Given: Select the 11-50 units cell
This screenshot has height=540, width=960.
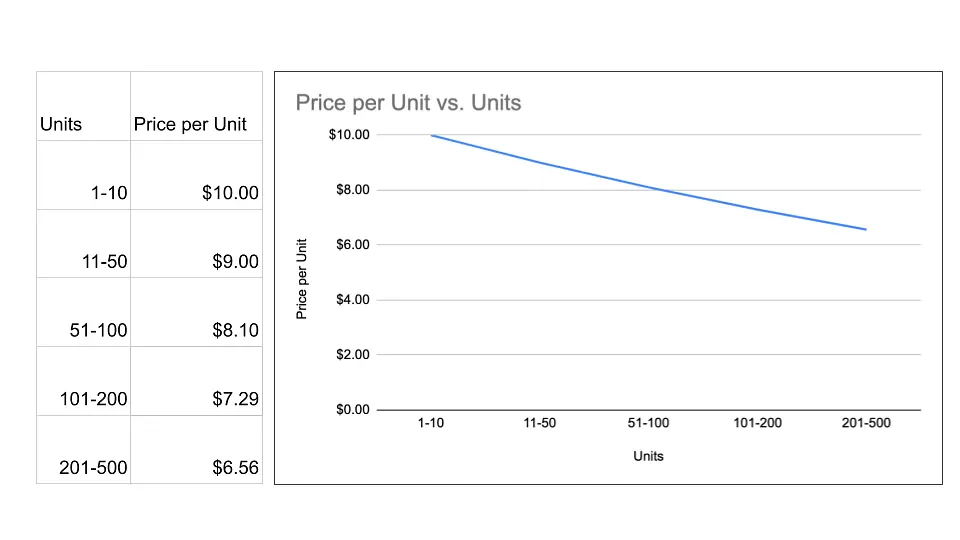Looking at the screenshot, I should [83, 244].
